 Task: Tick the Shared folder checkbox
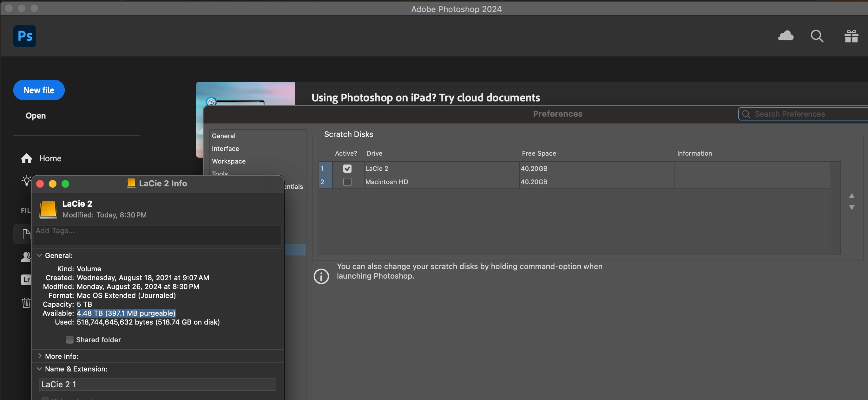(x=70, y=340)
